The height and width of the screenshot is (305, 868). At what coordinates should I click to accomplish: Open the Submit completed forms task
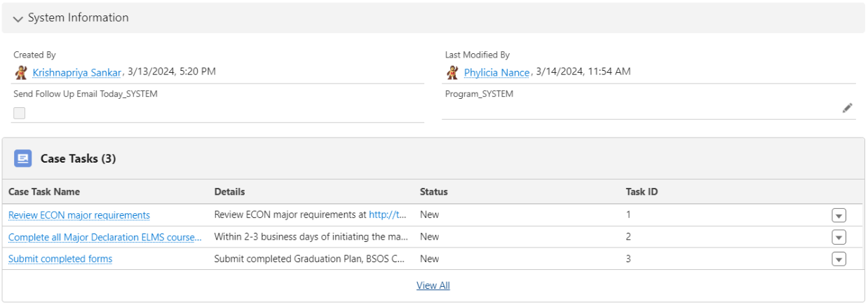coord(60,259)
